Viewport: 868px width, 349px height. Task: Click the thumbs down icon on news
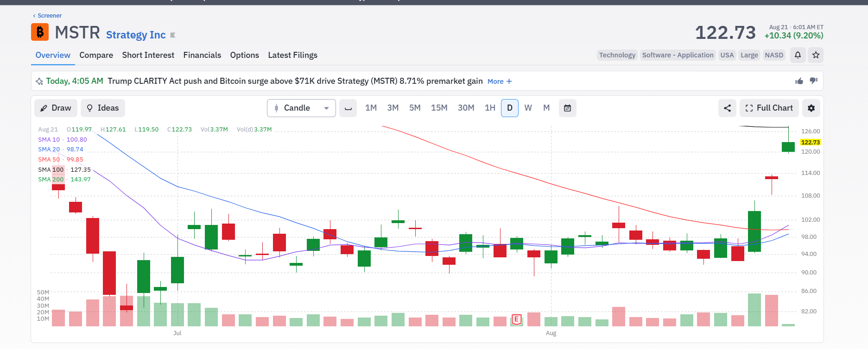813,81
